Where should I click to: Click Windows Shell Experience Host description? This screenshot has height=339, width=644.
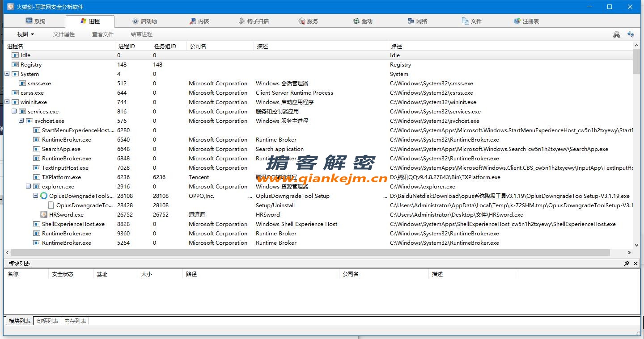click(297, 224)
